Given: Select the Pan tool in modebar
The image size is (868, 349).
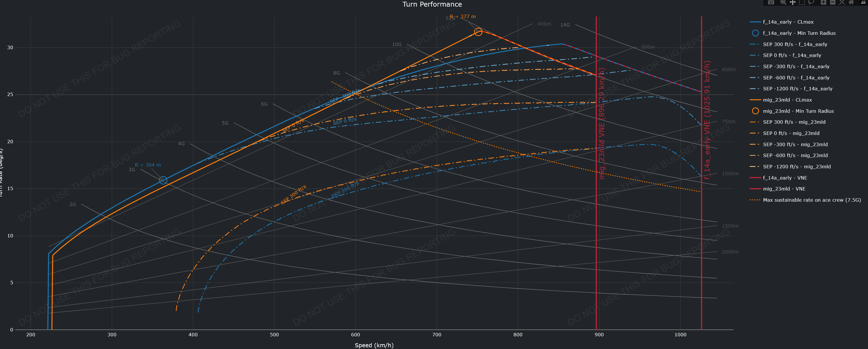Looking at the screenshot, I should (793, 2).
